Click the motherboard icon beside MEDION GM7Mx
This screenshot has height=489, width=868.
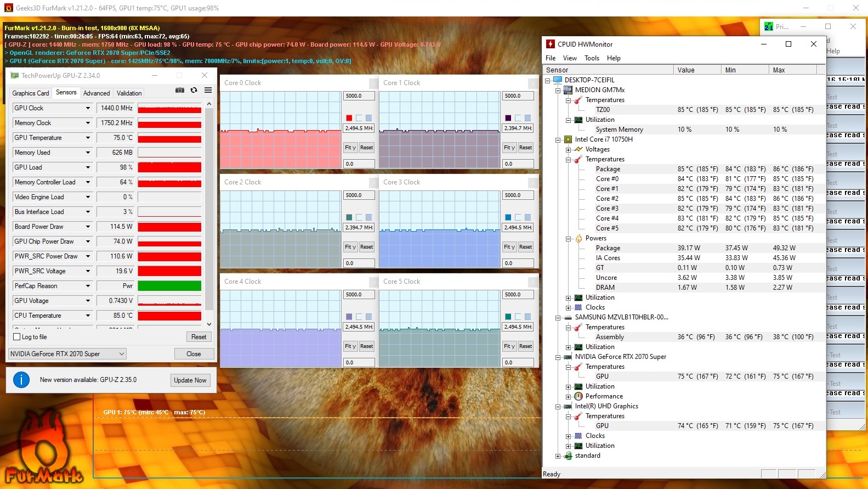coord(568,90)
